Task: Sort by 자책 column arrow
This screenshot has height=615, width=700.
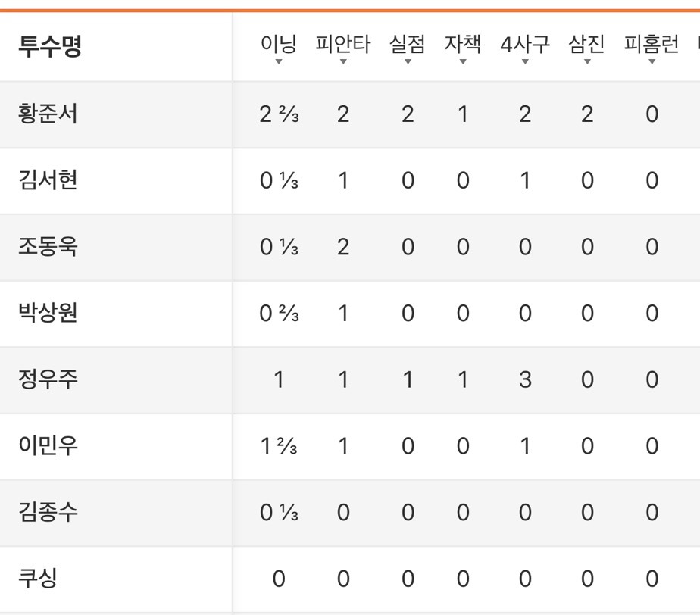Action: [x=463, y=61]
